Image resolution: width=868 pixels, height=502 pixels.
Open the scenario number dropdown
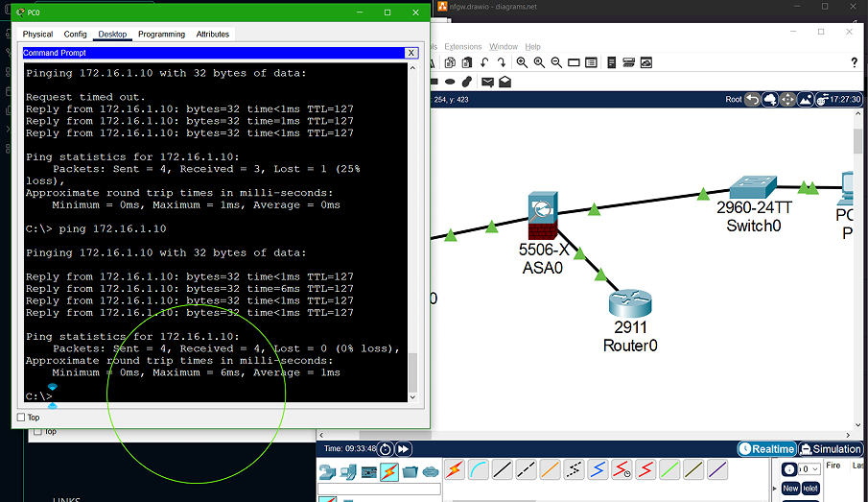(x=809, y=469)
